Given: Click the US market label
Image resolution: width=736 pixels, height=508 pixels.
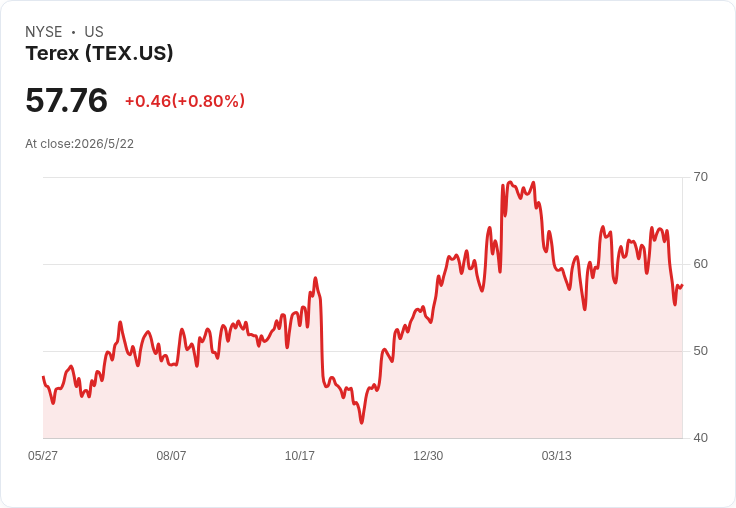Looking at the screenshot, I should [x=94, y=32].
